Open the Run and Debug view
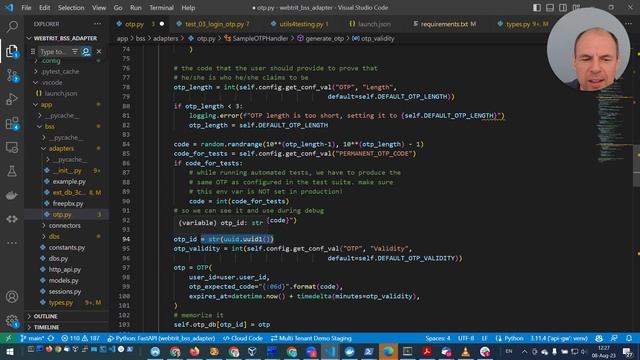 click(x=12, y=99)
